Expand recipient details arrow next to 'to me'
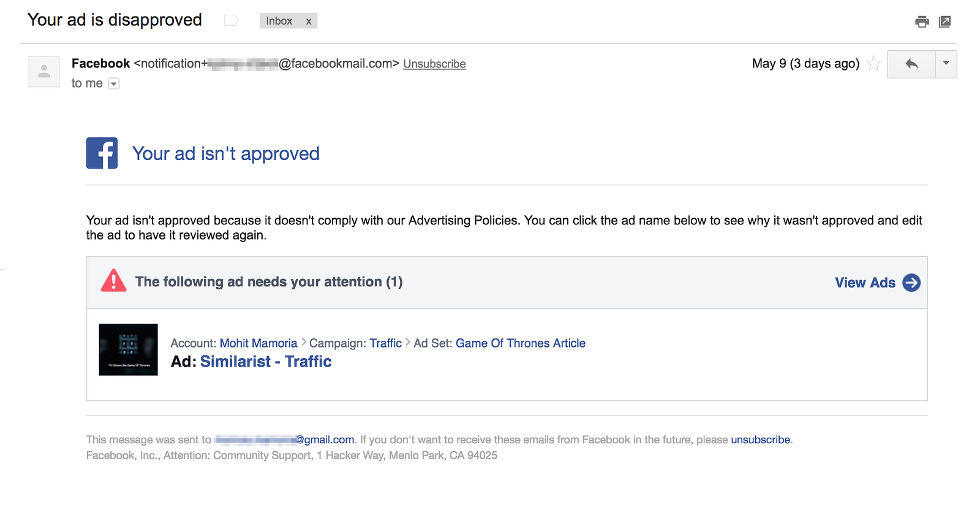Viewport: 980px width, 518px height. pos(113,84)
